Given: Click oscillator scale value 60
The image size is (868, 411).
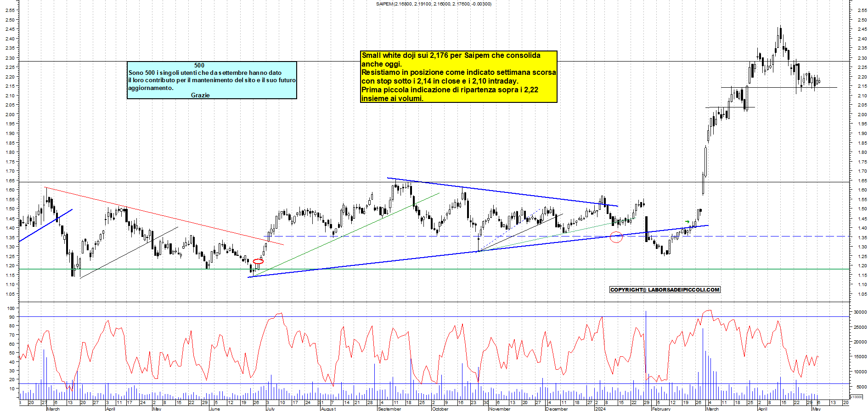Looking at the screenshot, I should (12, 343).
